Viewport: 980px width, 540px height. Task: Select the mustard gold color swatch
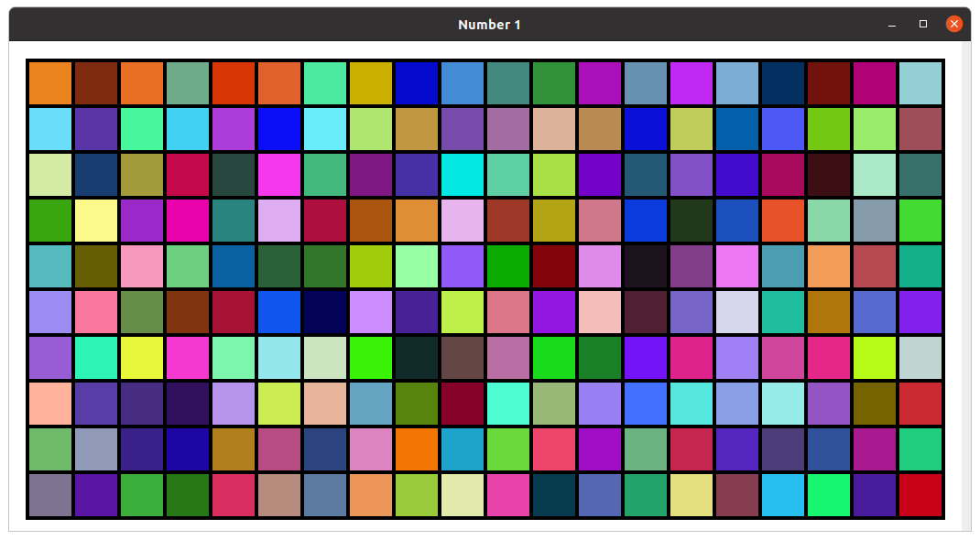pos(371,83)
